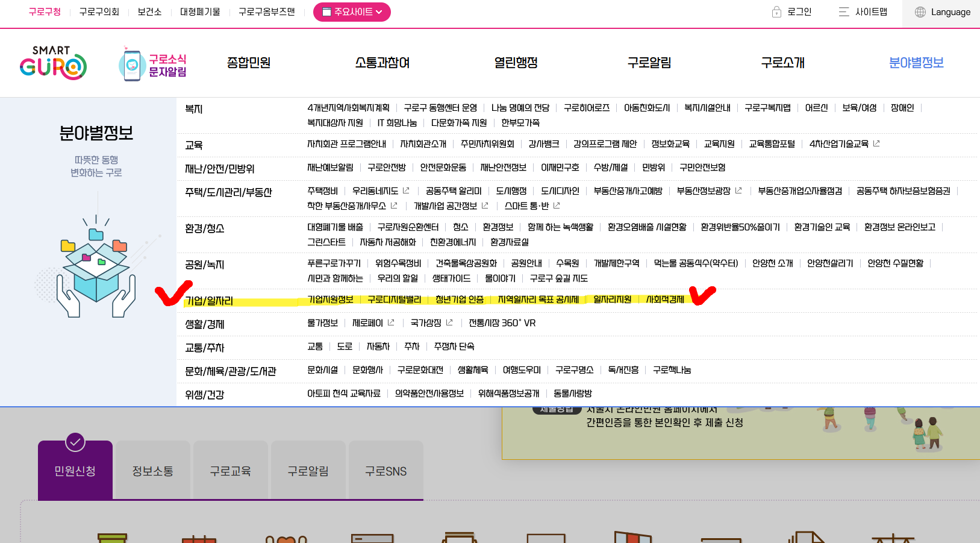Click the lock icon beside 로그인

[776, 12]
